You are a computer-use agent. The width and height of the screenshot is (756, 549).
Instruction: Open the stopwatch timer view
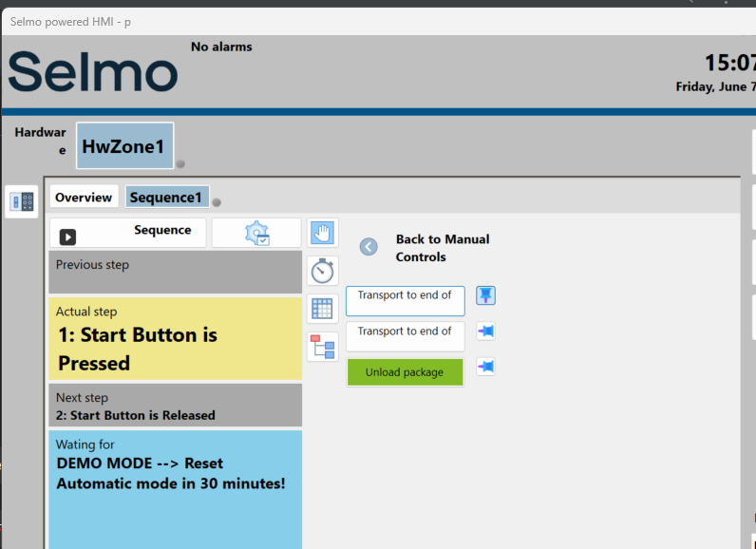(323, 271)
